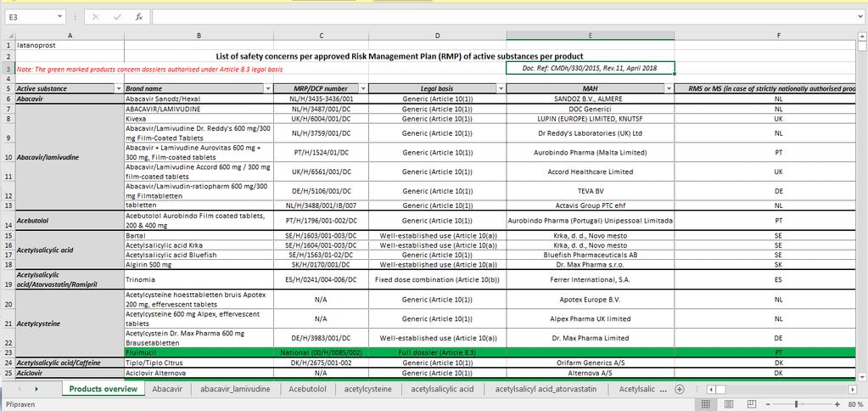
Task: Select the Trinomia brand name cell
Action: pyautogui.click(x=199, y=279)
